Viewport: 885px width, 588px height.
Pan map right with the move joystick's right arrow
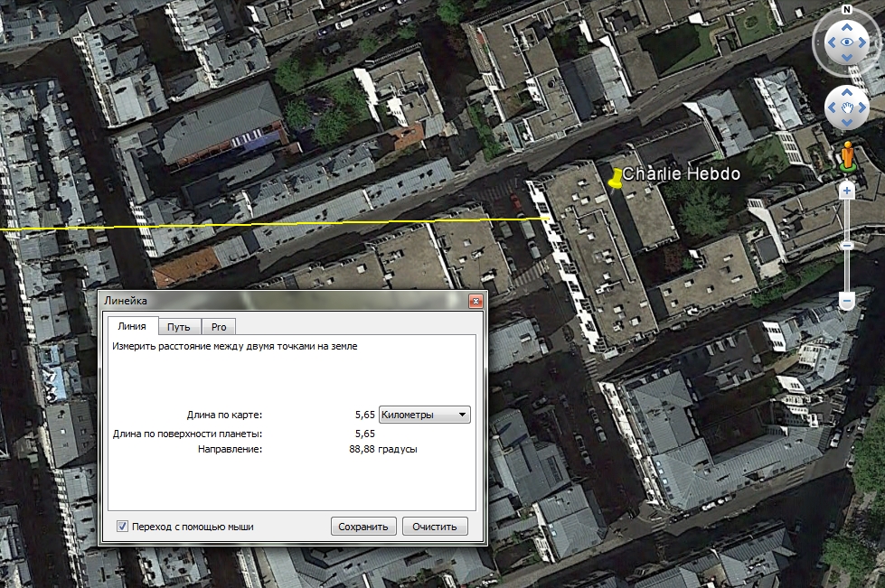pyautogui.click(x=861, y=107)
